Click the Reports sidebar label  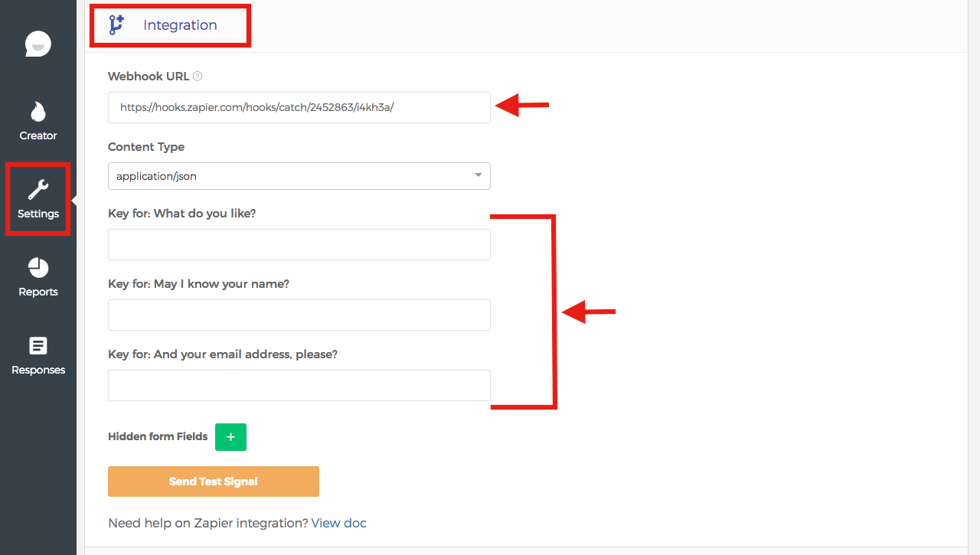point(38,292)
